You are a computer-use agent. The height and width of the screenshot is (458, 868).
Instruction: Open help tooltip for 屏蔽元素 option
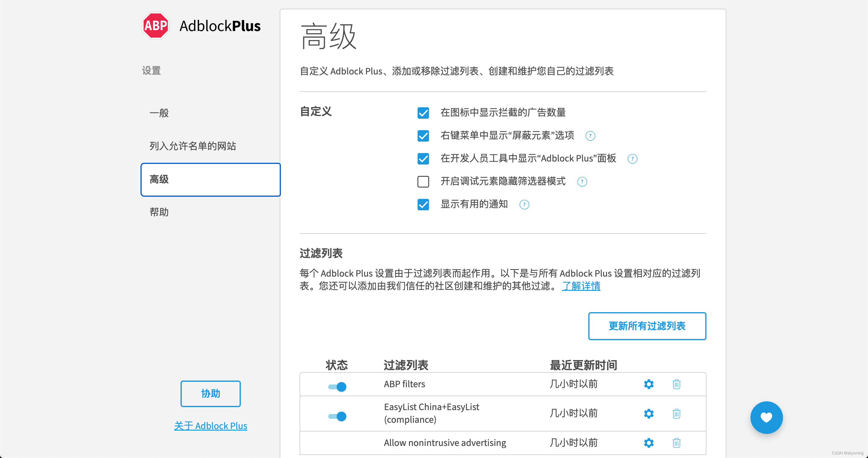(590, 136)
